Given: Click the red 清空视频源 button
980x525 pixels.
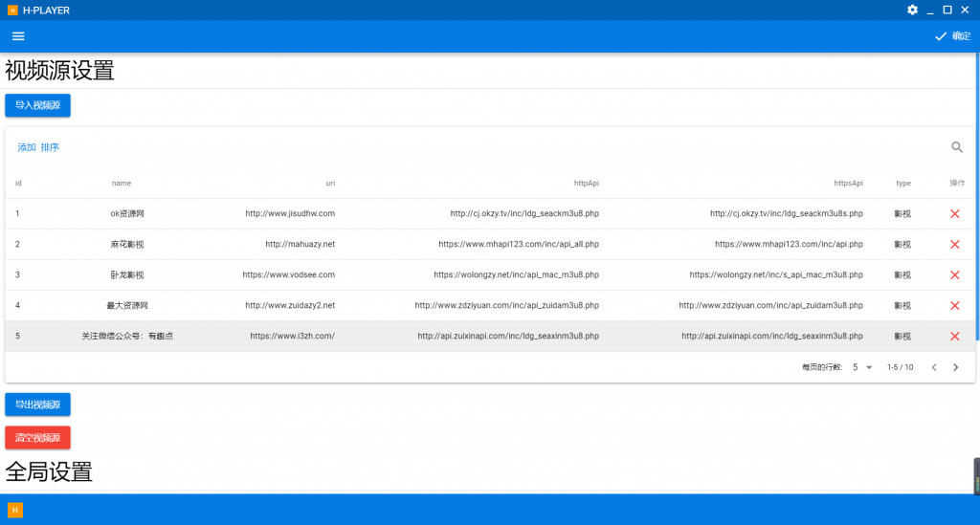Looking at the screenshot, I should pos(37,438).
